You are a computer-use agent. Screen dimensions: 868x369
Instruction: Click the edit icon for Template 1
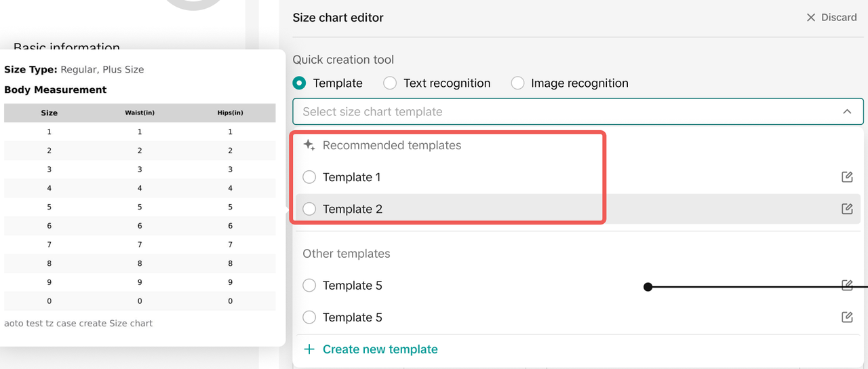point(847,177)
